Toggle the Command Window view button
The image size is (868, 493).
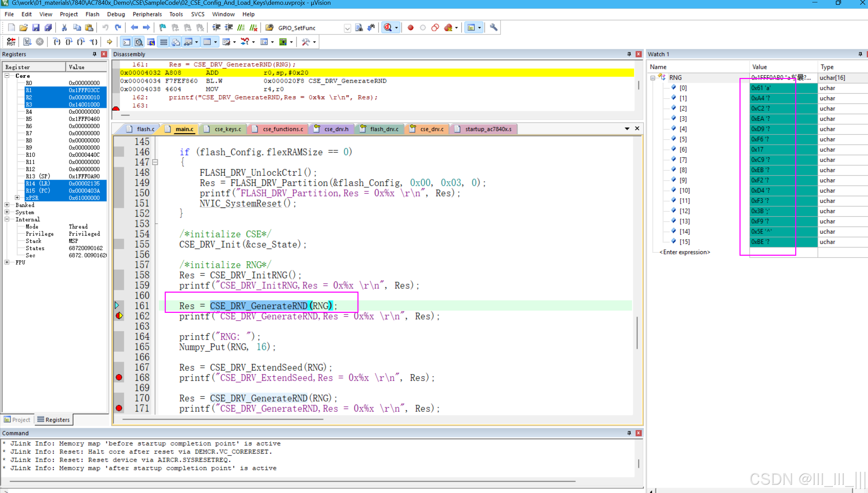(x=126, y=42)
